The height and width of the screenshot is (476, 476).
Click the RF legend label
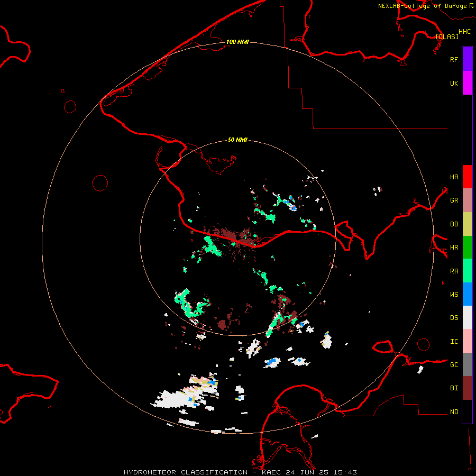point(454,59)
